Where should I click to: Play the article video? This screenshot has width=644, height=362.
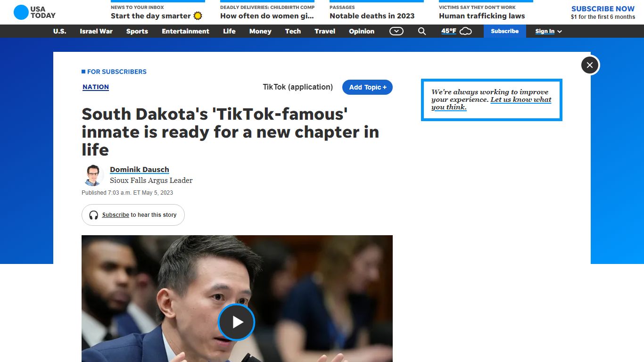pos(236,322)
